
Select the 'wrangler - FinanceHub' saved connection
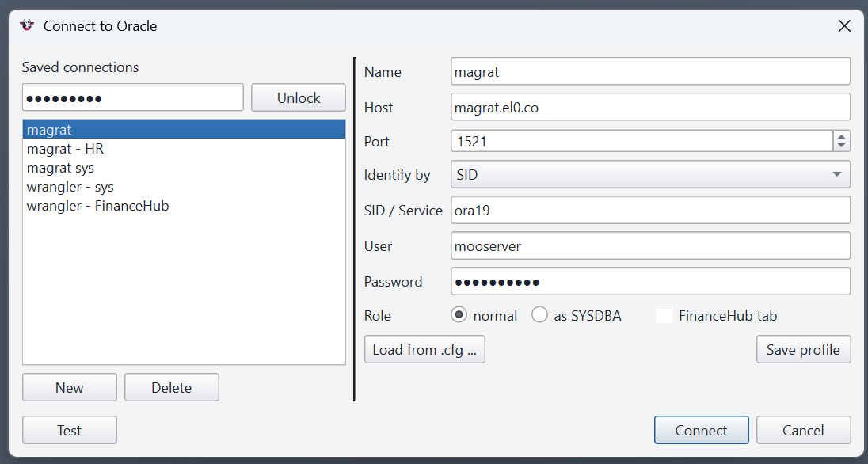coord(184,205)
